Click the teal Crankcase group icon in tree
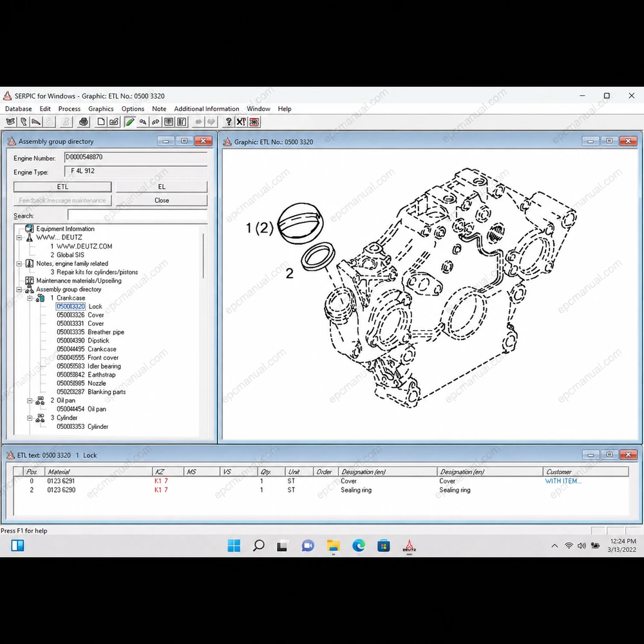The image size is (644, 644). point(40,298)
